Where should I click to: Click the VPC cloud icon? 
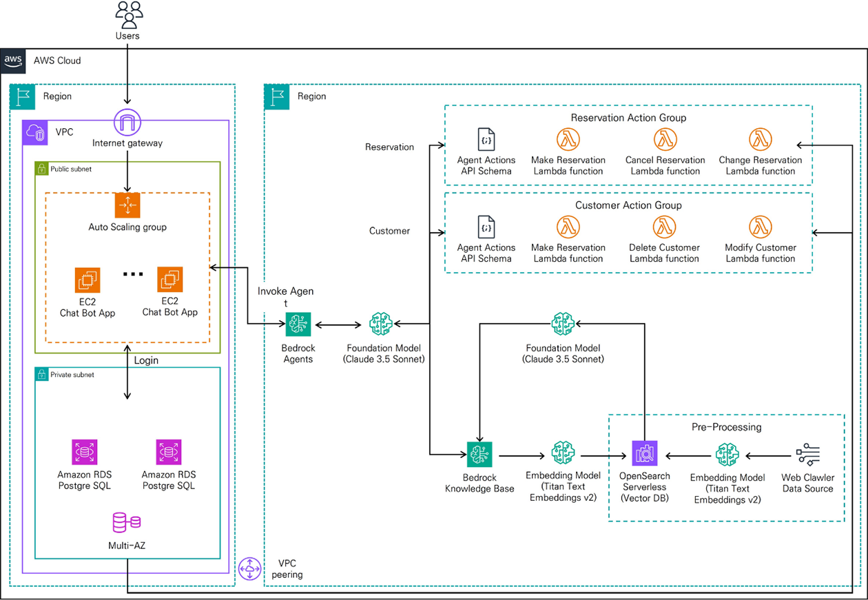(x=36, y=132)
